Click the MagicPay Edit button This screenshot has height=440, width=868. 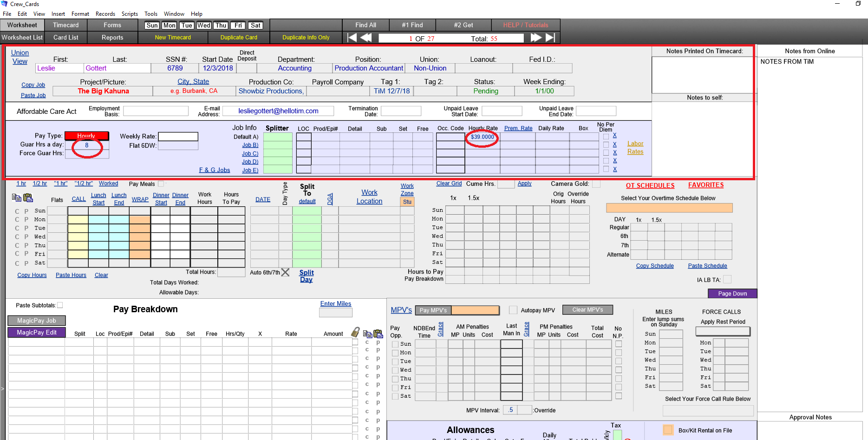point(37,332)
